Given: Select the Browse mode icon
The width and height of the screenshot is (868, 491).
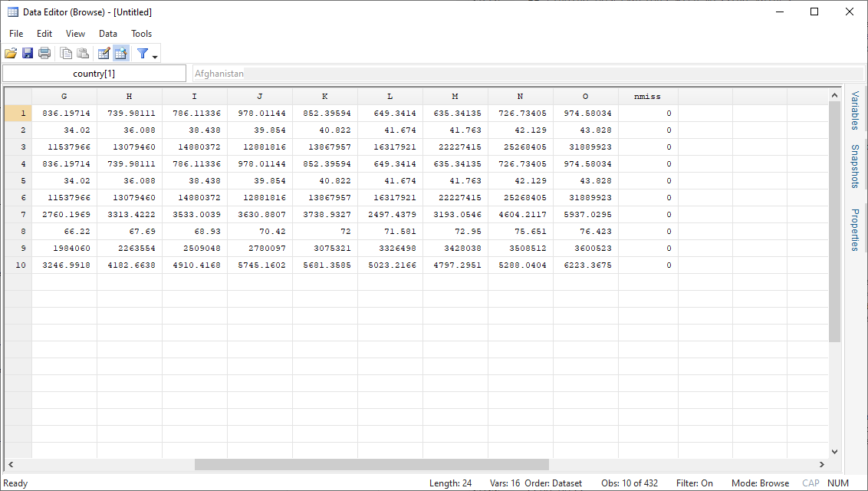Looking at the screenshot, I should (120, 53).
